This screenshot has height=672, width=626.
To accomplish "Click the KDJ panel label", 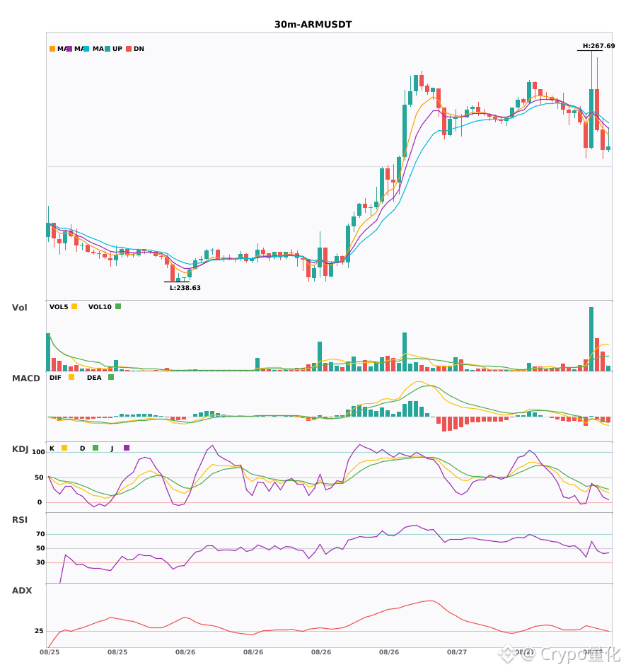I will [20, 448].
